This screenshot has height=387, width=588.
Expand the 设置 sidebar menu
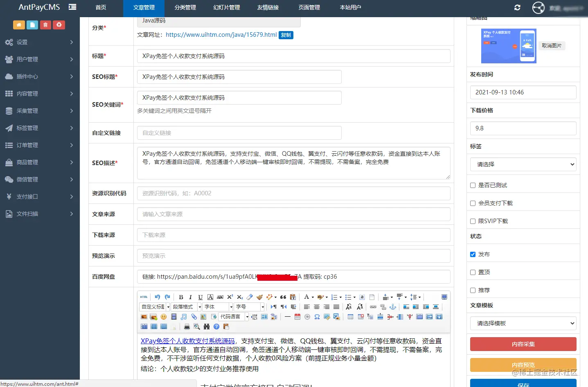[40, 42]
